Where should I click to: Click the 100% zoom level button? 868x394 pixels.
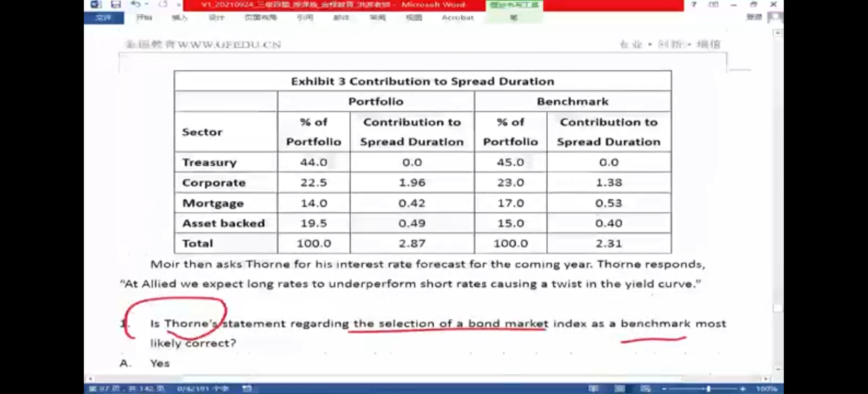click(x=767, y=389)
